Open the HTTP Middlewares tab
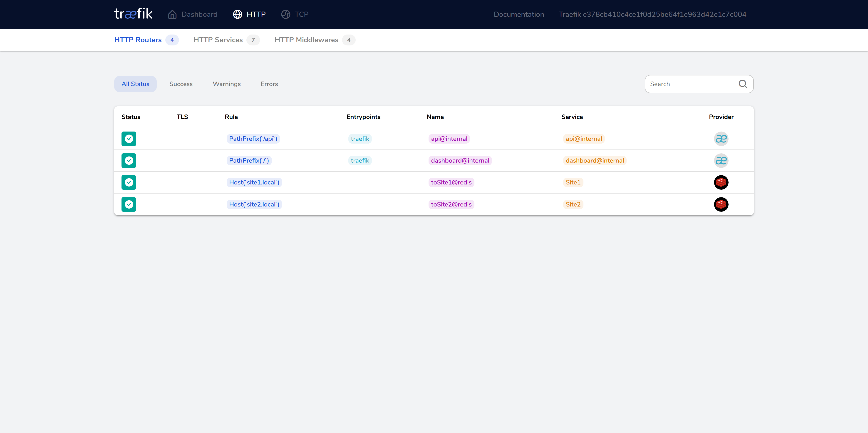The width and height of the screenshot is (868, 433). pos(306,40)
